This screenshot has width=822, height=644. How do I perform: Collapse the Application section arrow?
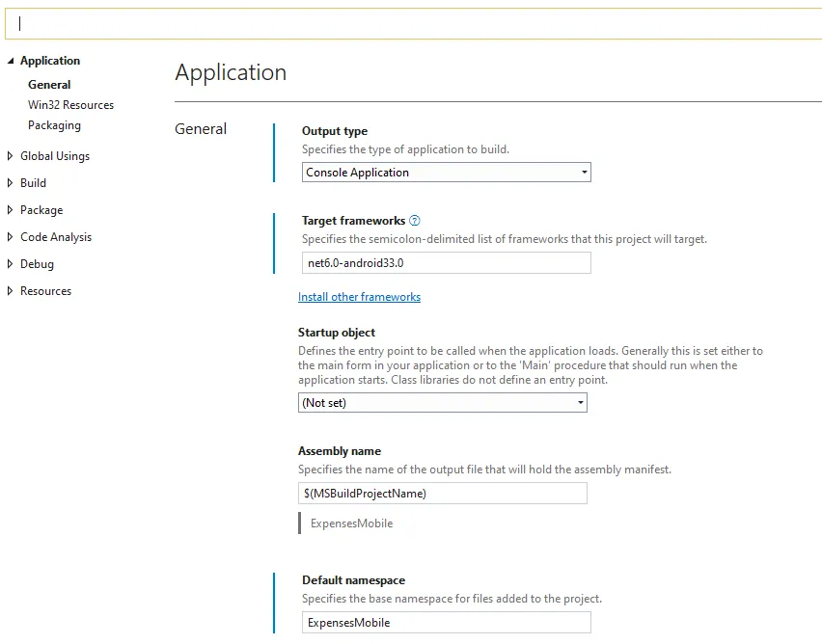[11, 61]
